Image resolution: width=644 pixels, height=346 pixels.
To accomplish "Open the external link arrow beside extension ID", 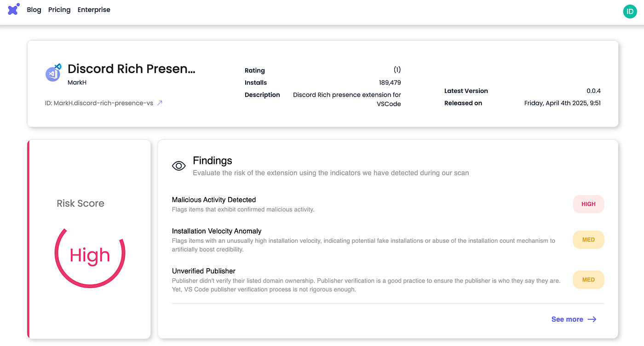I will (x=160, y=103).
